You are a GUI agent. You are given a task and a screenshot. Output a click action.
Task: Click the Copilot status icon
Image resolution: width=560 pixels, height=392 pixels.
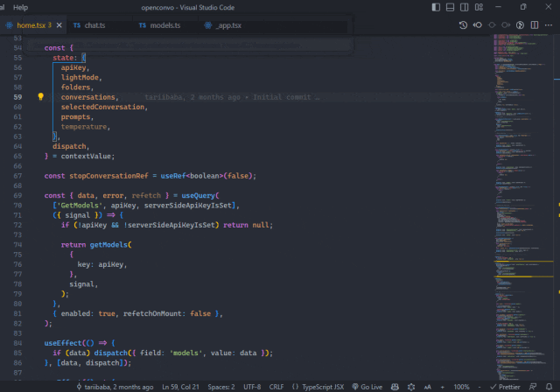point(395,386)
